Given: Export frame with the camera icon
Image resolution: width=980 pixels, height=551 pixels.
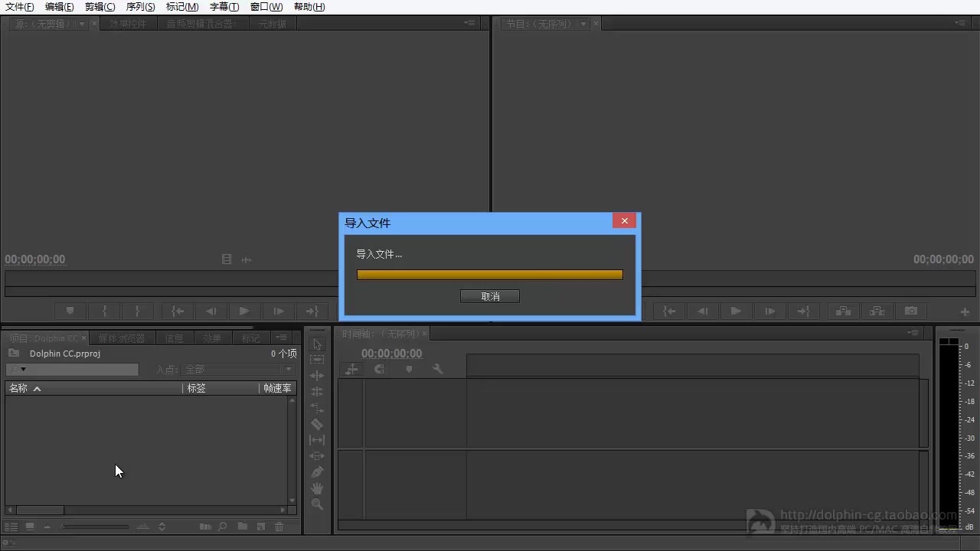Looking at the screenshot, I should 910,311.
